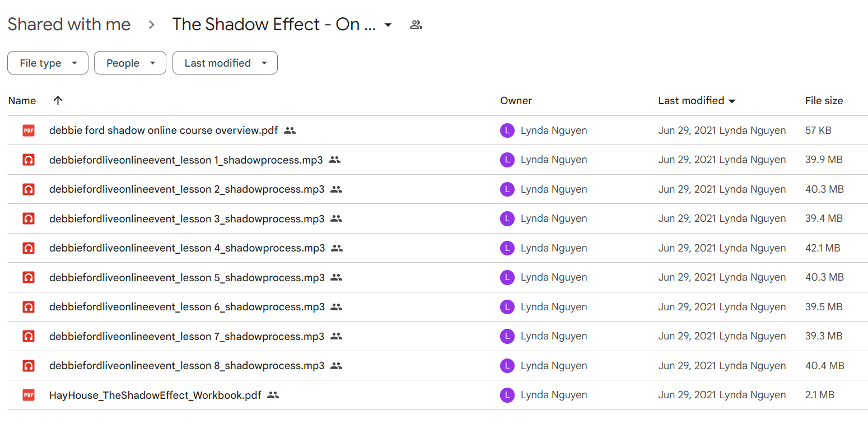Screen dimensions: 868x433
Task: Open Last modified column header dropdown
Action: [x=731, y=101]
